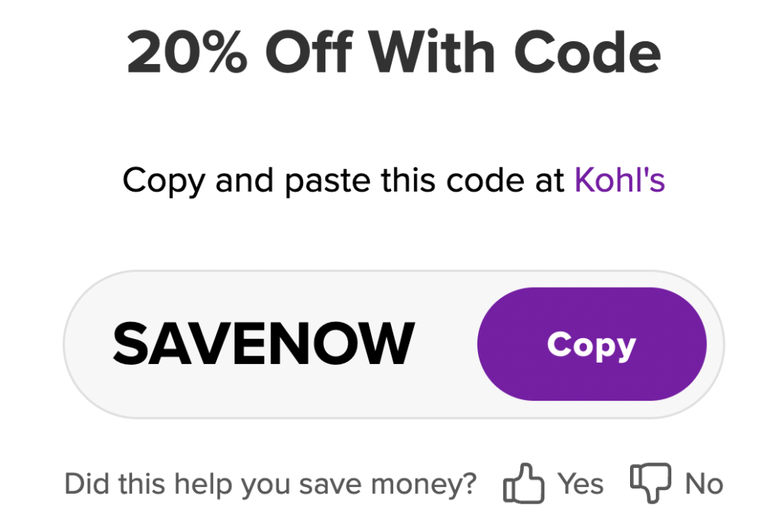Click the word 'Code' in the heading
Screen dimensions: 782x532
coord(587,52)
